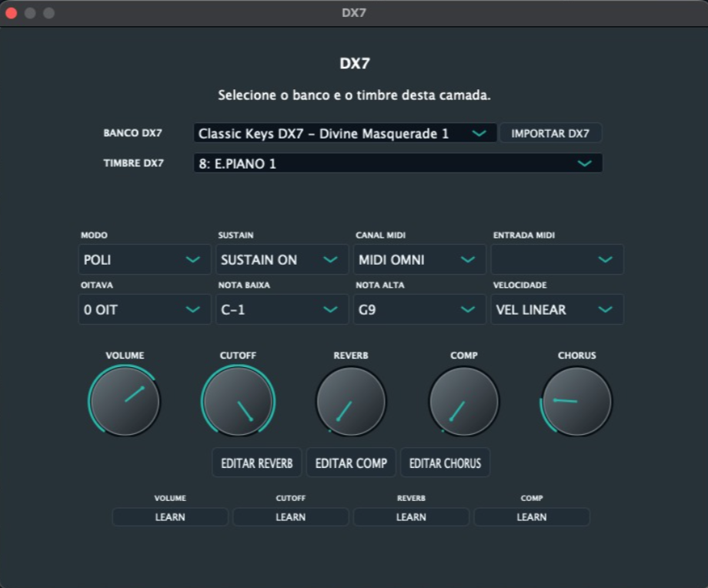Open the SUSTAIN ON dropdown
This screenshot has width=708, height=588.
(x=282, y=259)
